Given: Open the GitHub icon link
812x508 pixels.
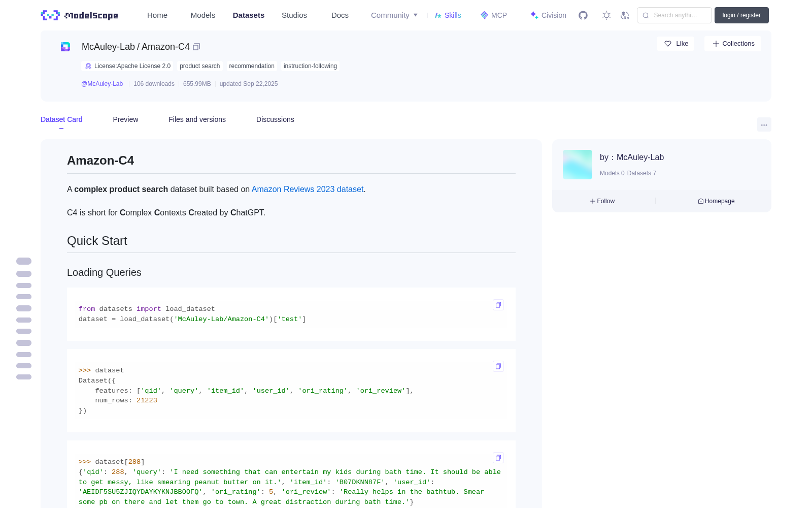Looking at the screenshot, I should click(583, 15).
